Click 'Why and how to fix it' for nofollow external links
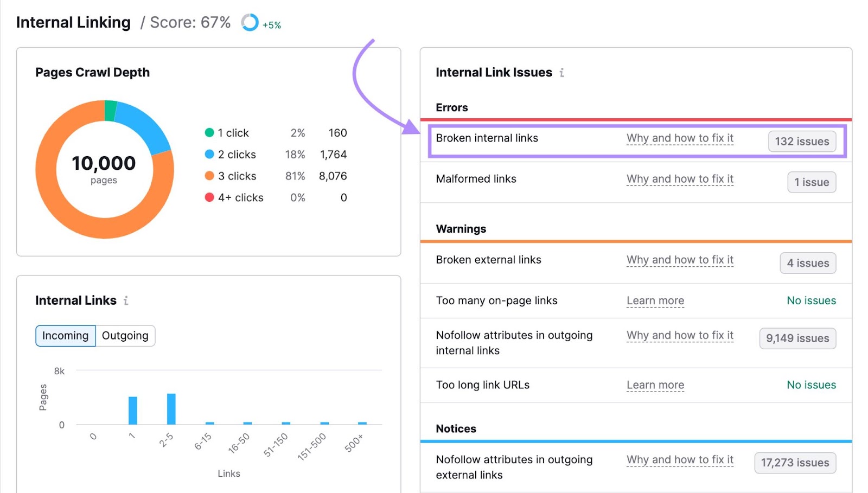This screenshot has width=868, height=493. tap(680, 459)
